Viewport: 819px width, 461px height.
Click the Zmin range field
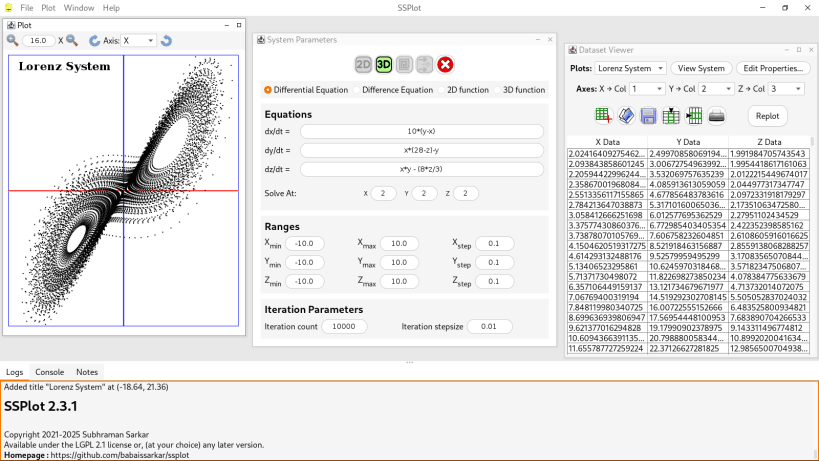[305, 281]
